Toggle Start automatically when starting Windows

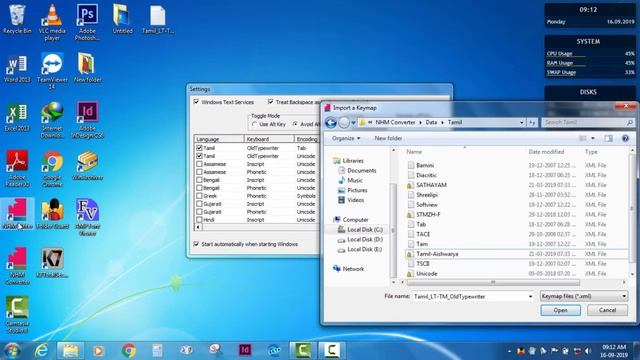[x=196, y=244]
